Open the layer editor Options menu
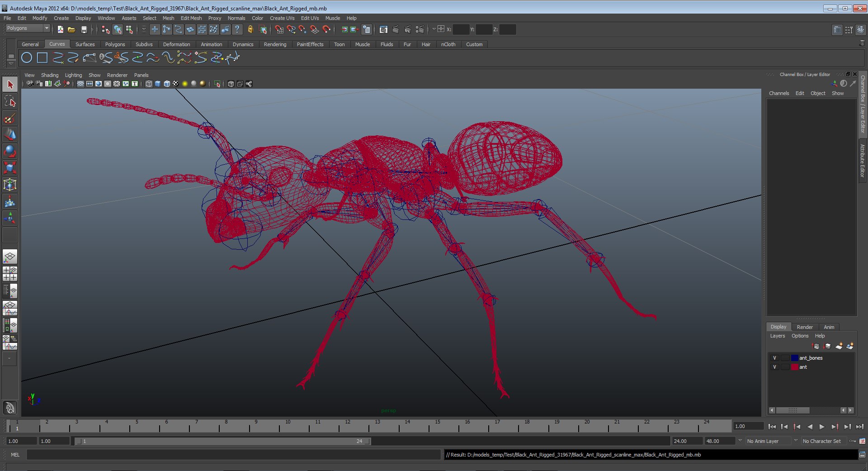Screen dimensions: 868x471 coord(800,336)
